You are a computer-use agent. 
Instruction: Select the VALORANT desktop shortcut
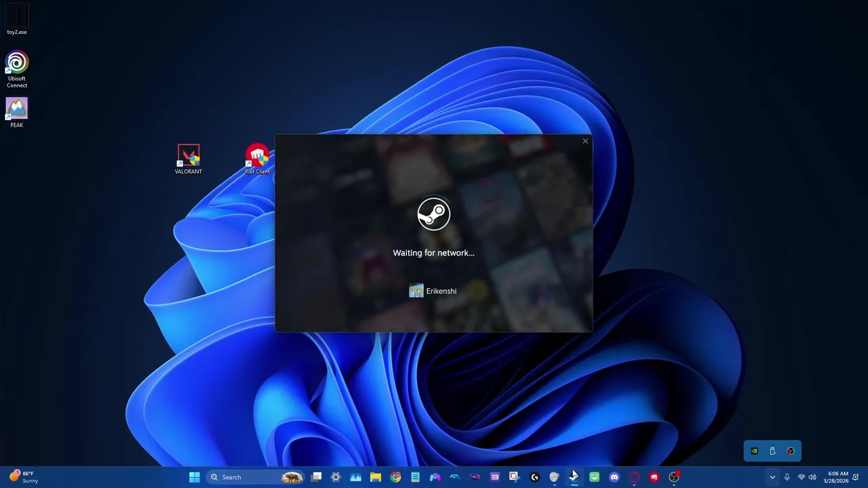pyautogui.click(x=189, y=159)
